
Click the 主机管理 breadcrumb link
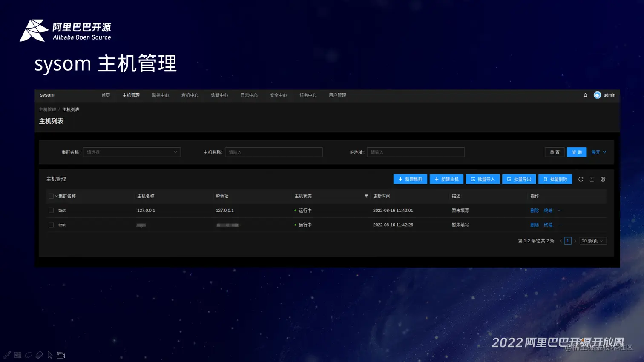click(x=48, y=110)
